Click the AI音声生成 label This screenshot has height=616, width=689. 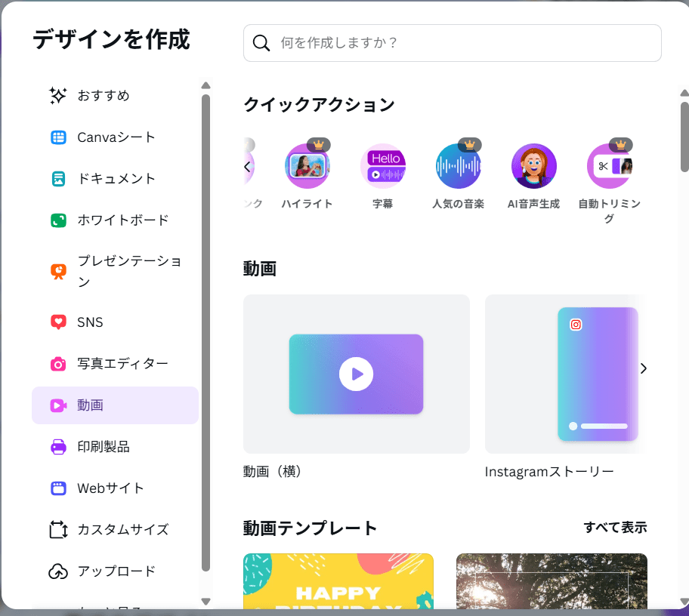534,204
